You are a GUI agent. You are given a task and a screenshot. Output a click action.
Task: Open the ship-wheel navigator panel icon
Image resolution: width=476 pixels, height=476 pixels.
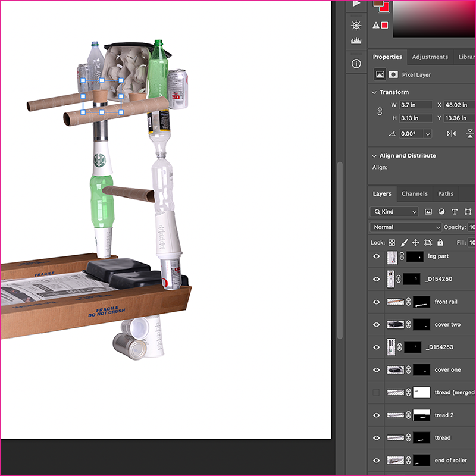(x=356, y=25)
